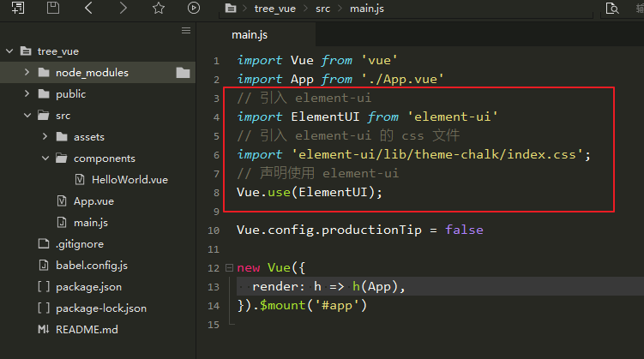Click the package.json brackets icon
The height and width of the screenshot is (359, 644).
(44, 286)
